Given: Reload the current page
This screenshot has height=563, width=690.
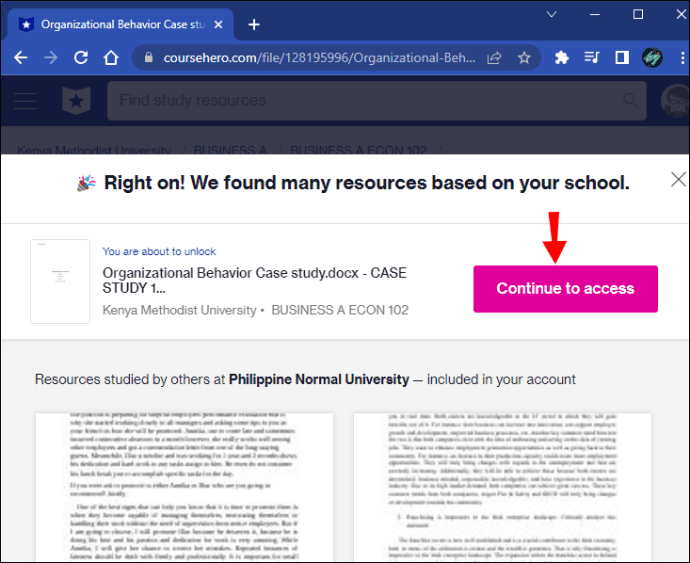Looking at the screenshot, I should [x=81, y=57].
